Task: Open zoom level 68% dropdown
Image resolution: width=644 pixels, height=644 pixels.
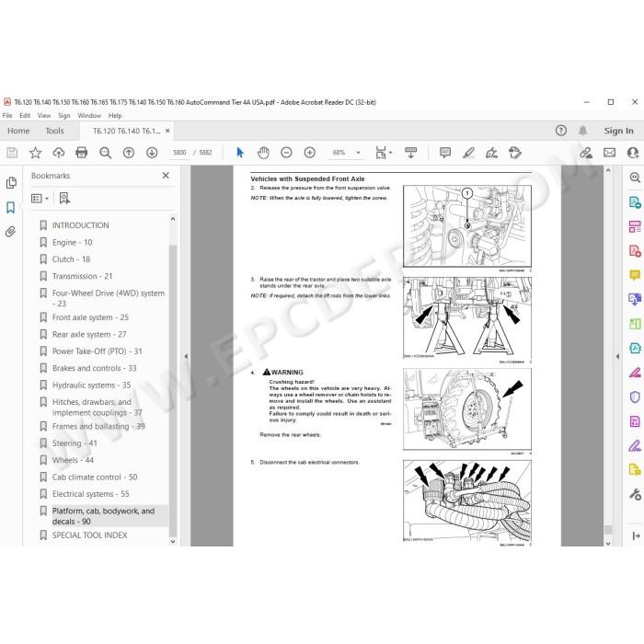Action: tap(358, 153)
